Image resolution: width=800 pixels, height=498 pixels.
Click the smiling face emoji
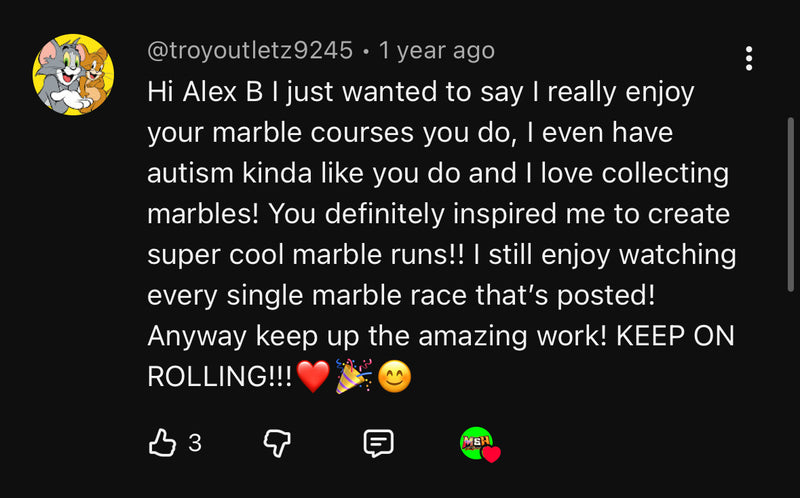pos(393,377)
